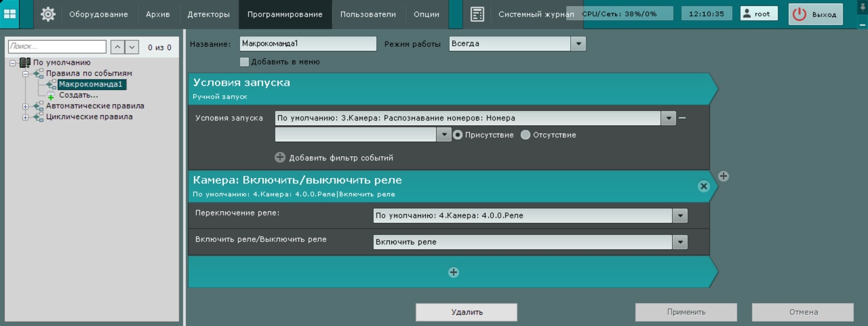Screen dimensions: 868x326
Task: Enable the 'Добавить в меню' checkbox
Action: click(x=245, y=62)
